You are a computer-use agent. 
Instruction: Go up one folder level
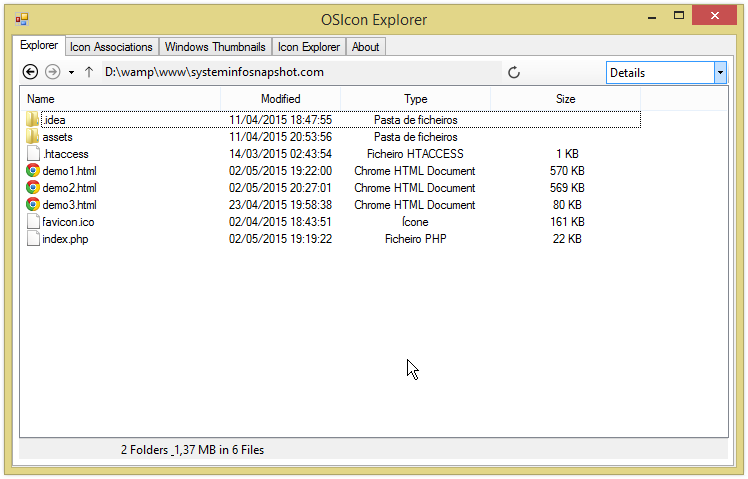[89, 72]
